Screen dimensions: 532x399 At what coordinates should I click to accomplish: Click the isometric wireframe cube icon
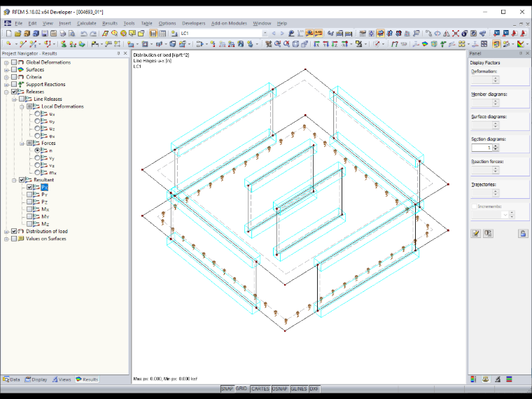[x=295, y=44]
